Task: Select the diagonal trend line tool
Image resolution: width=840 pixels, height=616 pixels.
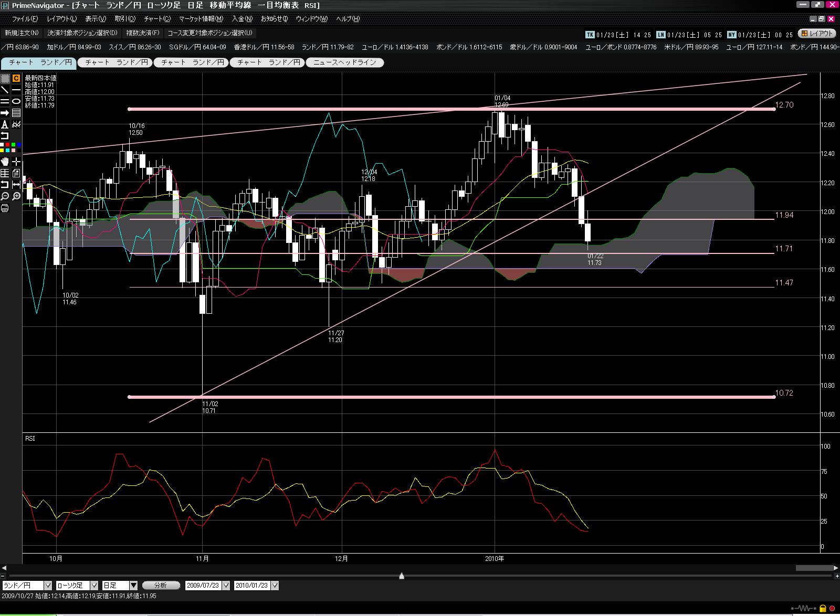Action: click(x=5, y=90)
